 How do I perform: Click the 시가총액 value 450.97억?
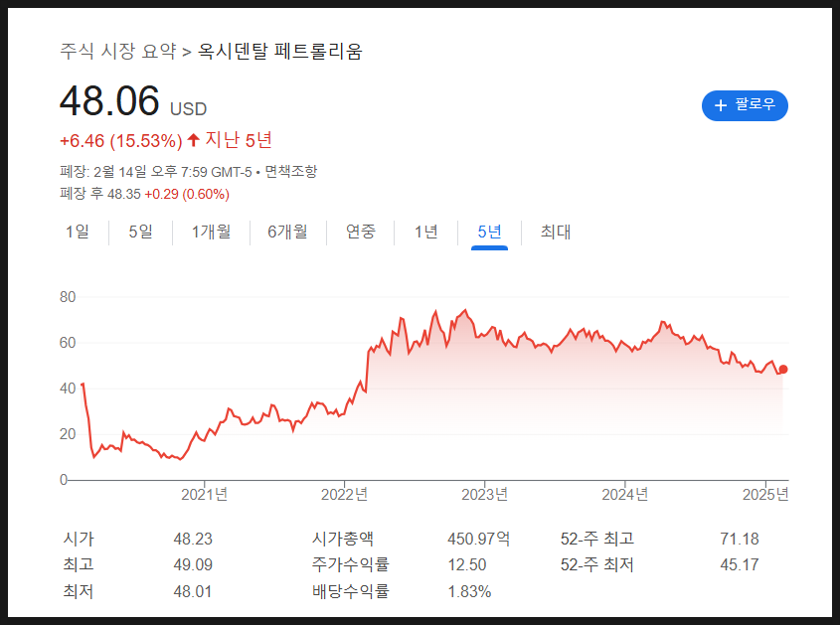point(479,539)
